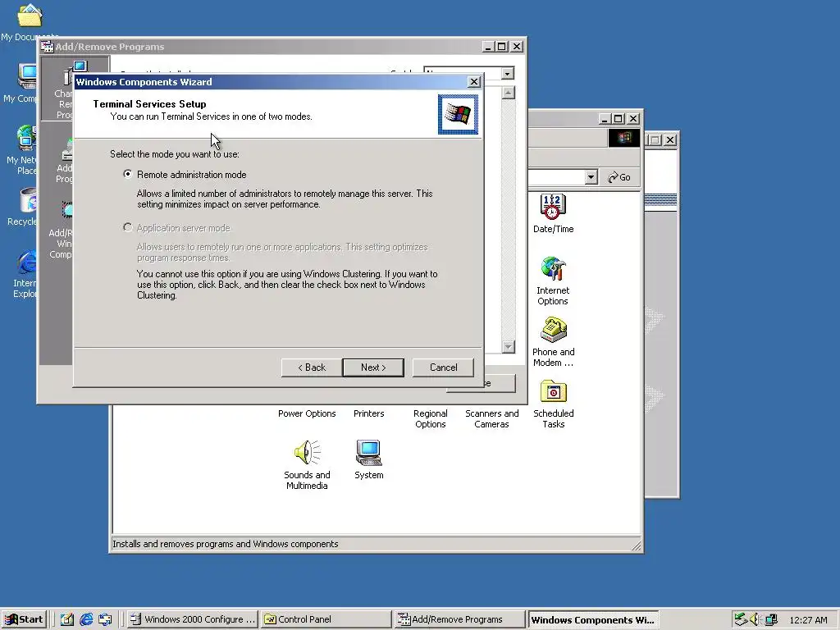Click the Next button in wizard
Viewport: 840px width, 630px height.
[373, 367]
